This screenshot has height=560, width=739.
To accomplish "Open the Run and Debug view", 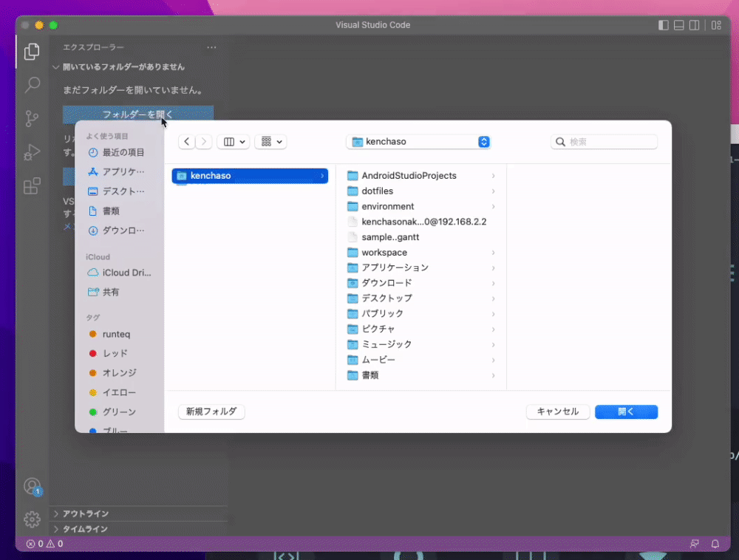I will (x=32, y=152).
